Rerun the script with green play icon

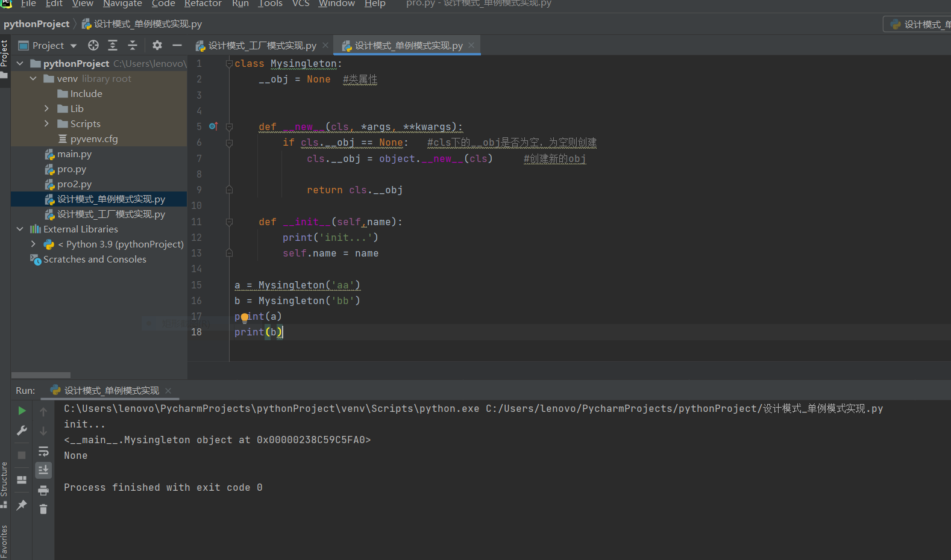pyautogui.click(x=22, y=411)
